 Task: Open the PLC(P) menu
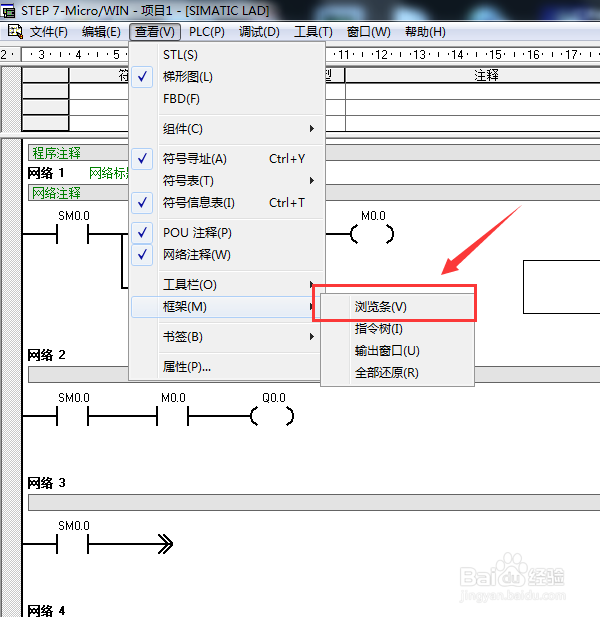207,32
